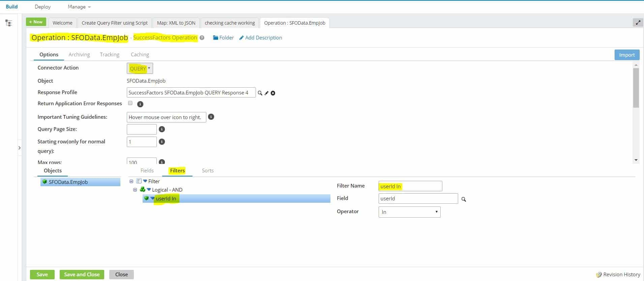Click the info icon next to Important Tuning Guidelines

(x=211, y=117)
